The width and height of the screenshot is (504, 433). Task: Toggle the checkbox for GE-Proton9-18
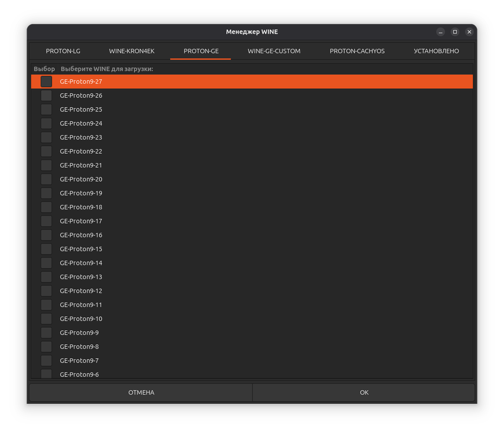(47, 207)
